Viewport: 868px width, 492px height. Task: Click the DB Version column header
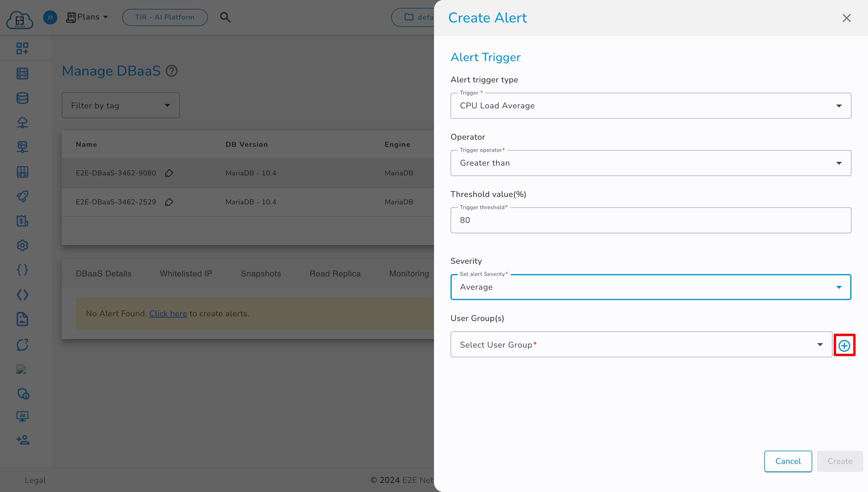click(247, 145)
